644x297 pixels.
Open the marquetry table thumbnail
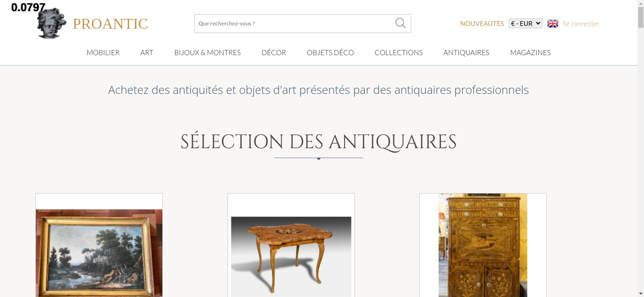291,256
